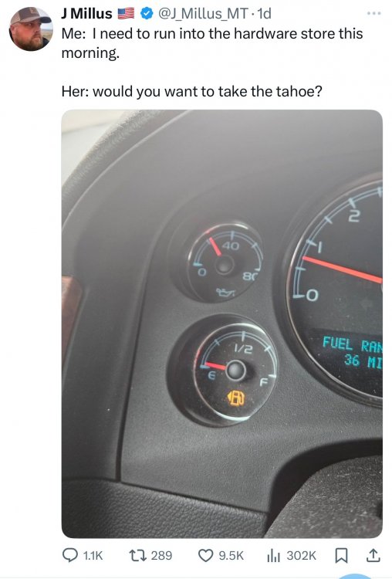Click the 289 reposts count

click(161, 555)
